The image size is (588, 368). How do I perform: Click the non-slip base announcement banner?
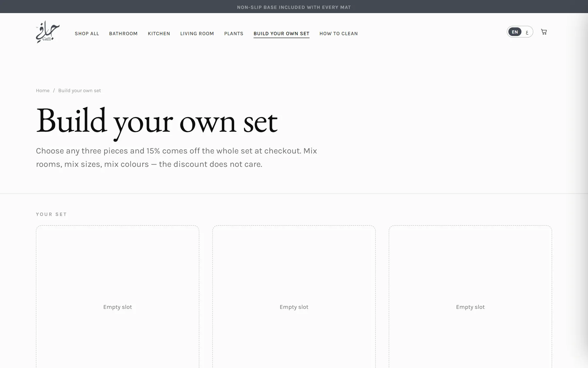294,7
